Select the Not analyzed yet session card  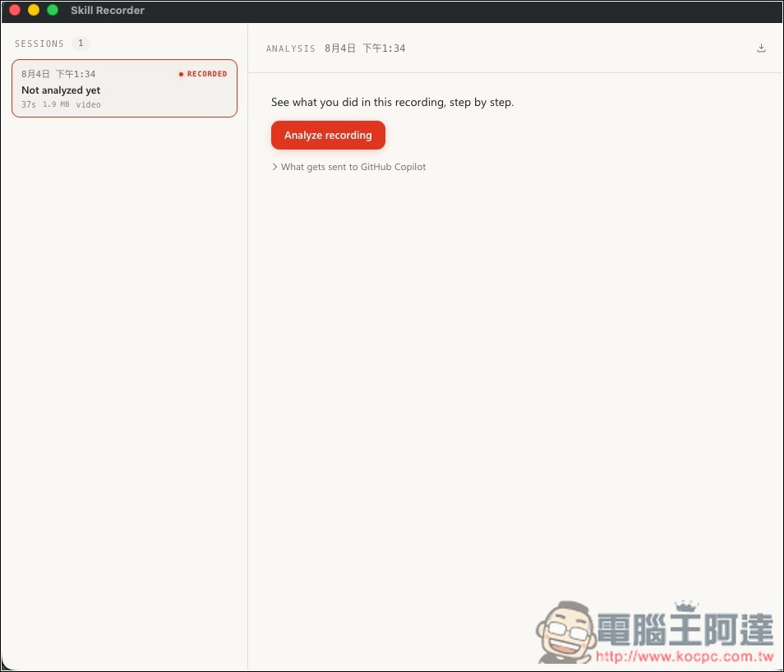click(124, 89)
